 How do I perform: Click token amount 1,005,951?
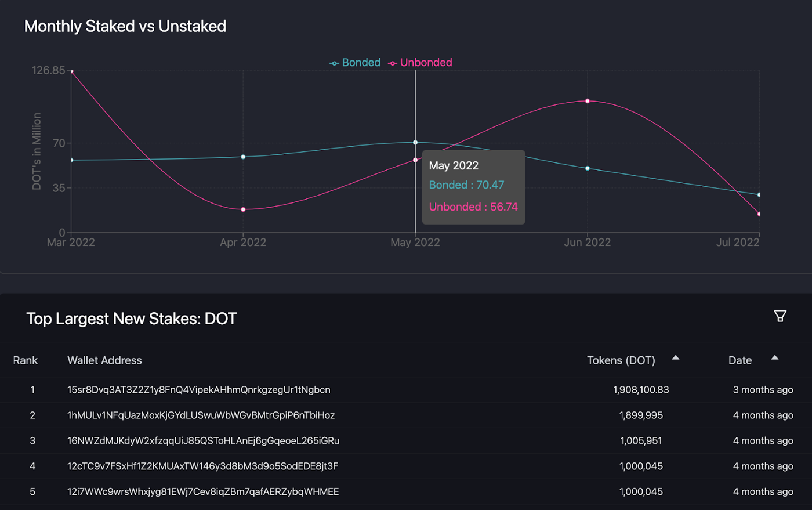[641, 441]
